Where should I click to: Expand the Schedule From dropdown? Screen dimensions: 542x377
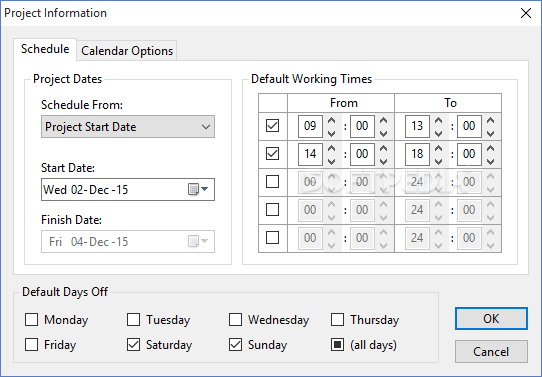pos(128,127)
